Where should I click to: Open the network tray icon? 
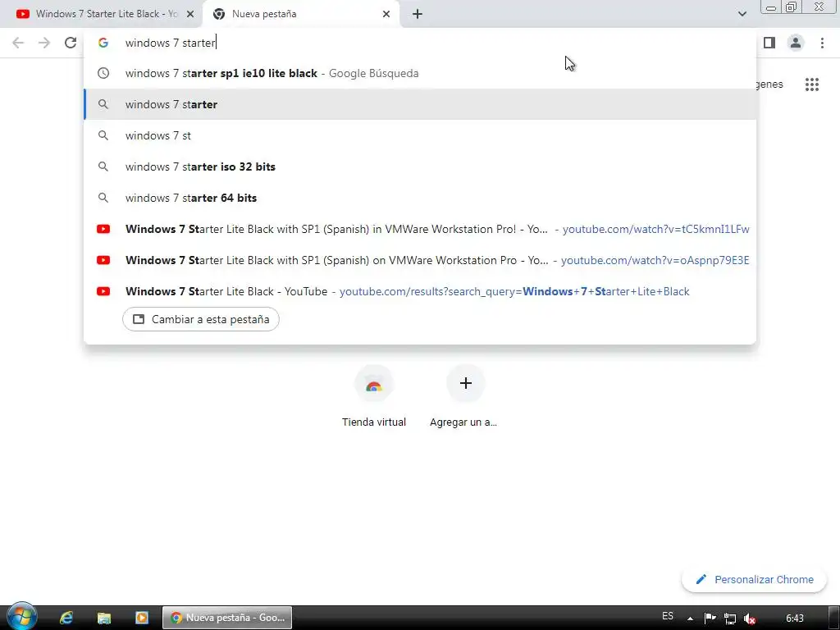pos(729,619)
